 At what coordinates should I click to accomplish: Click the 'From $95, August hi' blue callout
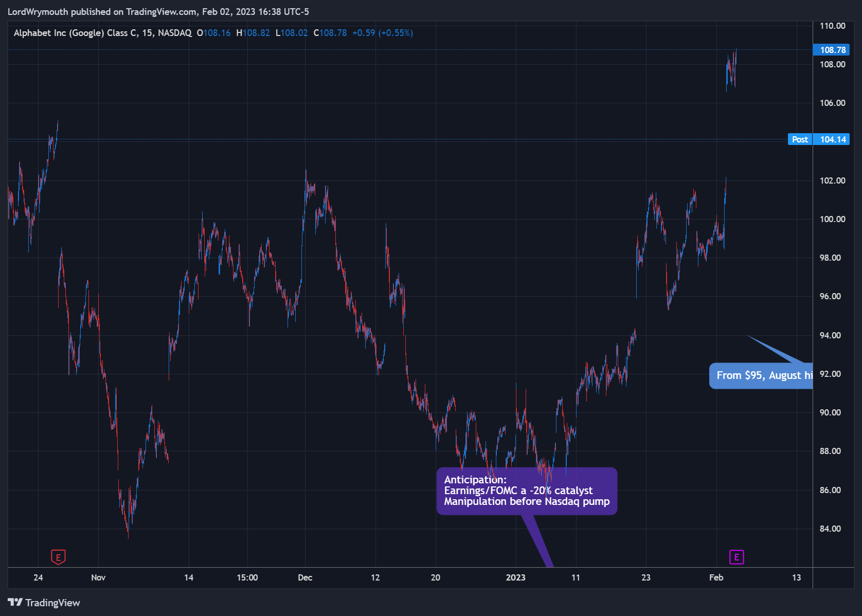(x=761, y=375)
